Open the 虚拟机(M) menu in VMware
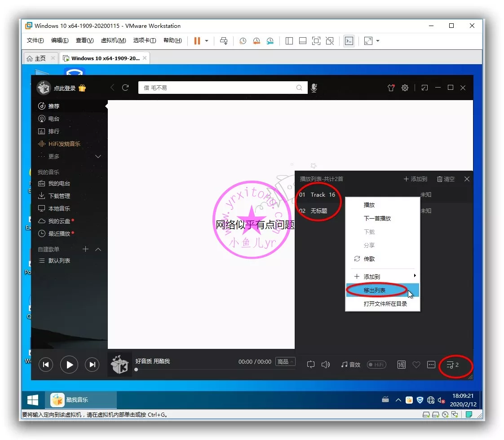This screenshot has height=440, width=504. point(113,41)
